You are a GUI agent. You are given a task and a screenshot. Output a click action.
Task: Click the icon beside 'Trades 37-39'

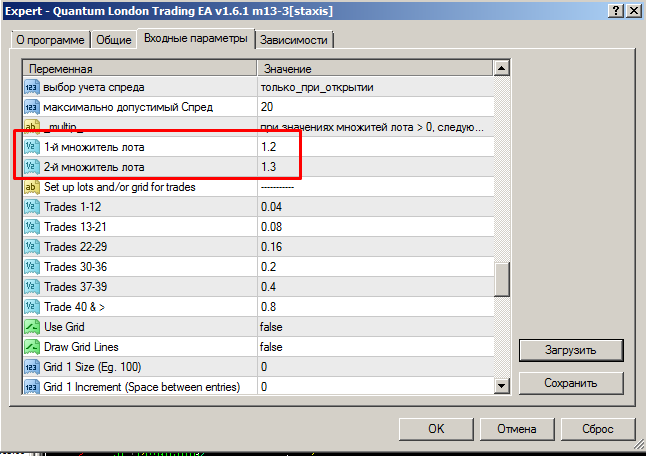point(32,287)
